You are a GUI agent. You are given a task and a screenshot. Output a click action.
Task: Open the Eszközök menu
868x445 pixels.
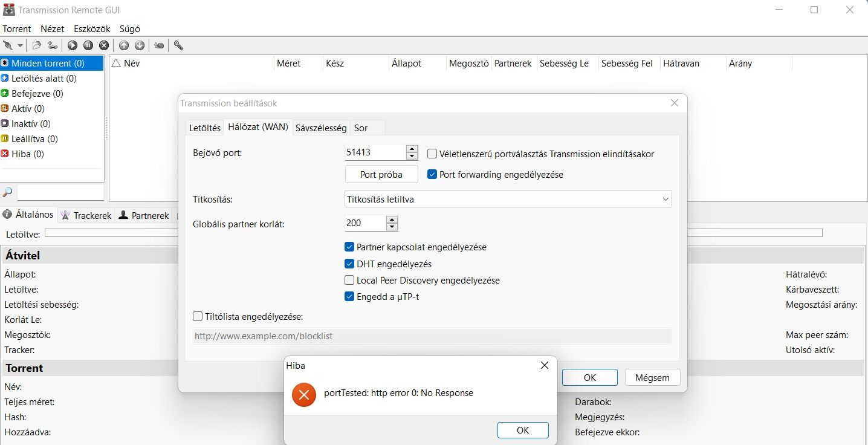click(92, 28)
